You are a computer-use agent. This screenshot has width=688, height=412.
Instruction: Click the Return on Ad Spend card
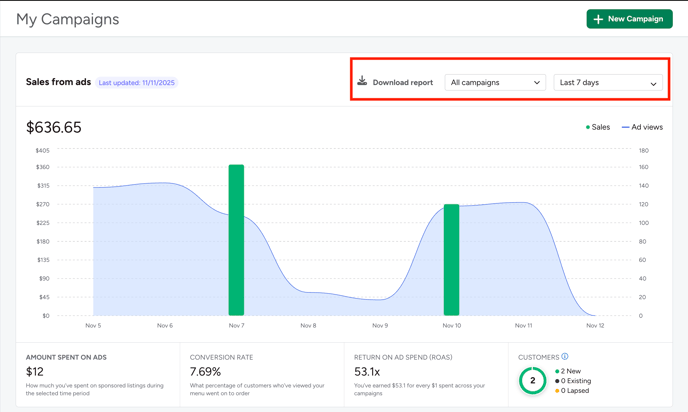425,375
